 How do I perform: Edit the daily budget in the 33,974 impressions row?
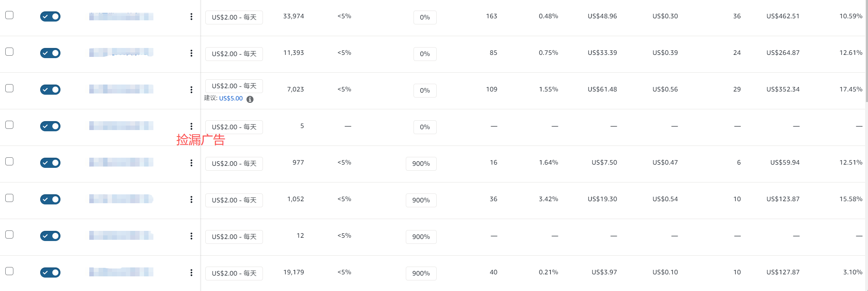234,17
